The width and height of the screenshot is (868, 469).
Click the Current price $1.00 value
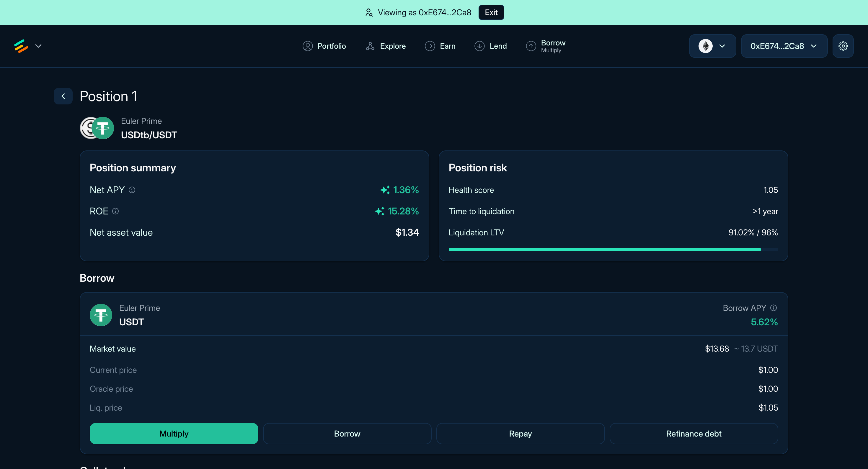tap(768, 370)
